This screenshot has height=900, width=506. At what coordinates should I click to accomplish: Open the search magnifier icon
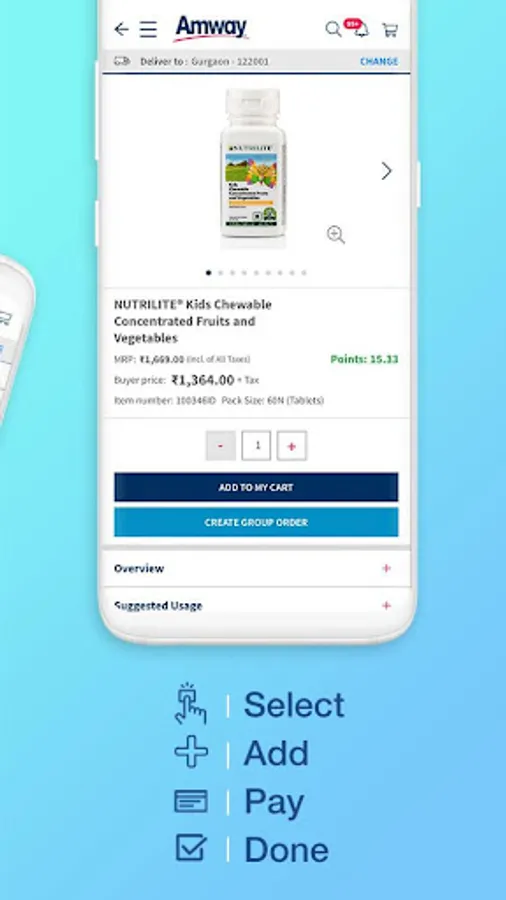click(x=333, y=29)
